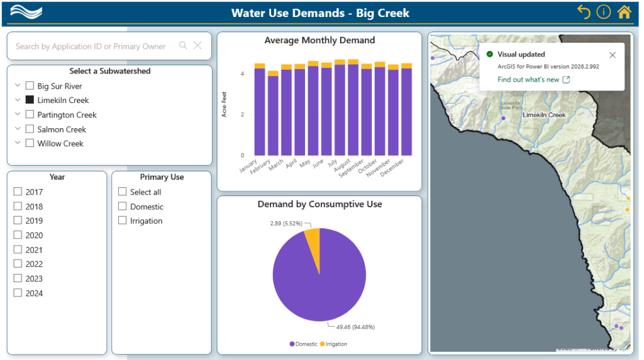This screenshot has width=644, height=360.
Task: Dismiss the Visual updated notification
Action: tap(613, 55)
